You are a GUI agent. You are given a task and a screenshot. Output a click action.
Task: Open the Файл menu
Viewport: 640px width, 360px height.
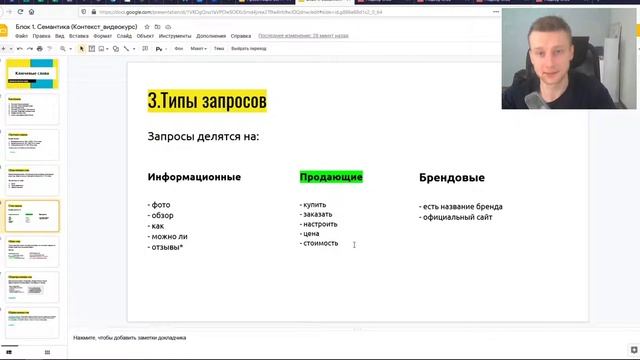pyautogui.click(x=22, y=36)
